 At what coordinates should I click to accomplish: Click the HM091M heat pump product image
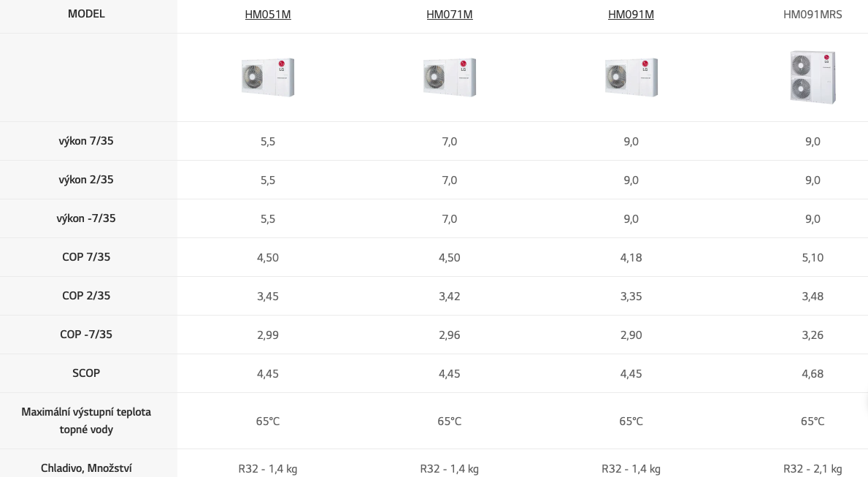click(x=631, y=77)
